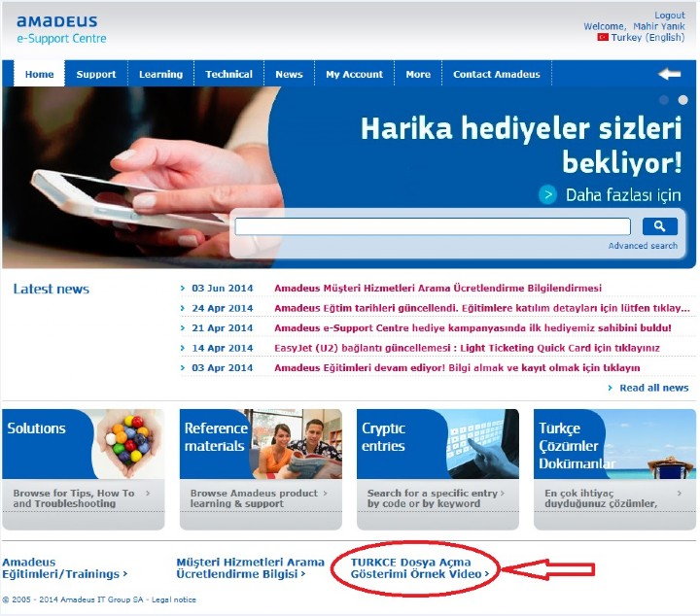Click the white back arrow in navbar
This screenshot has height=616, width=700.
[x=669, y=74]
